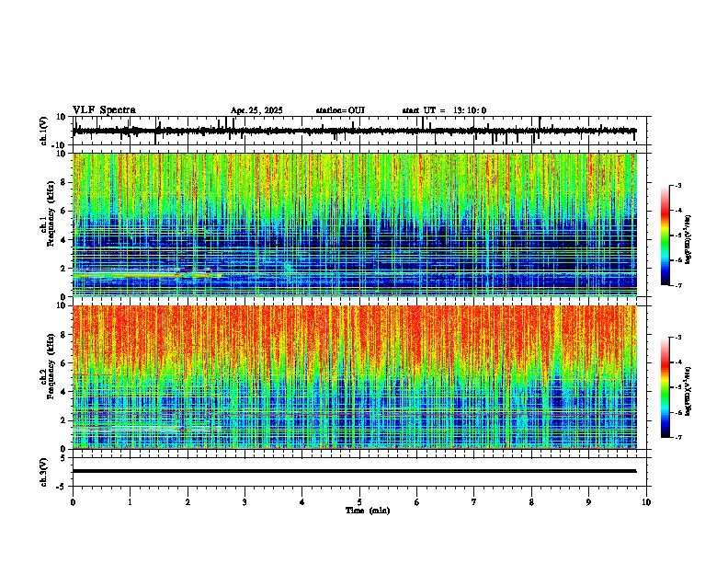The image size is (728, 563).
Task: Click the "-3" tick on ch.2 colorbar
Action: (x=677, y=338)
